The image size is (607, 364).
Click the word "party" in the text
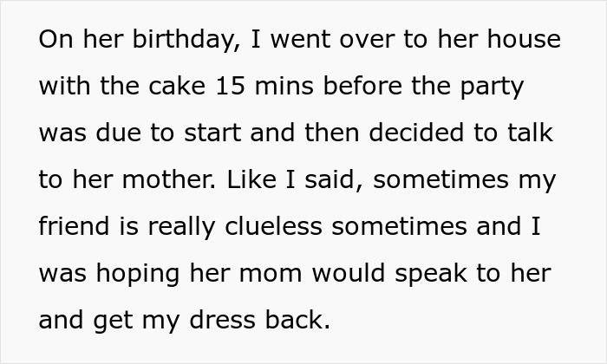click(494, 88)
